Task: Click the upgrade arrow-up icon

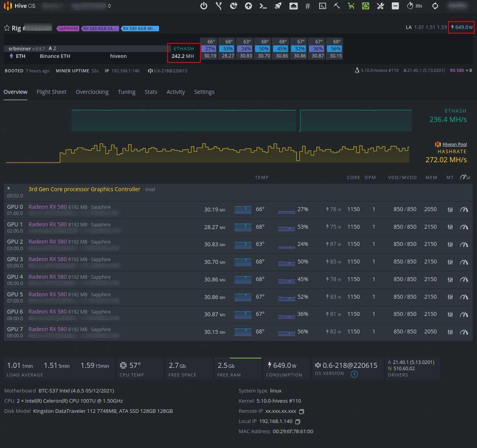Action: [x=248, y=6]
